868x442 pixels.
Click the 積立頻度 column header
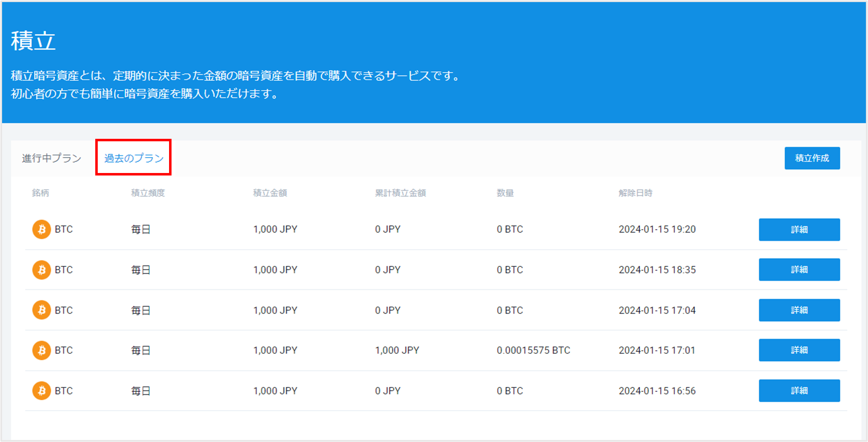point(148,193)
